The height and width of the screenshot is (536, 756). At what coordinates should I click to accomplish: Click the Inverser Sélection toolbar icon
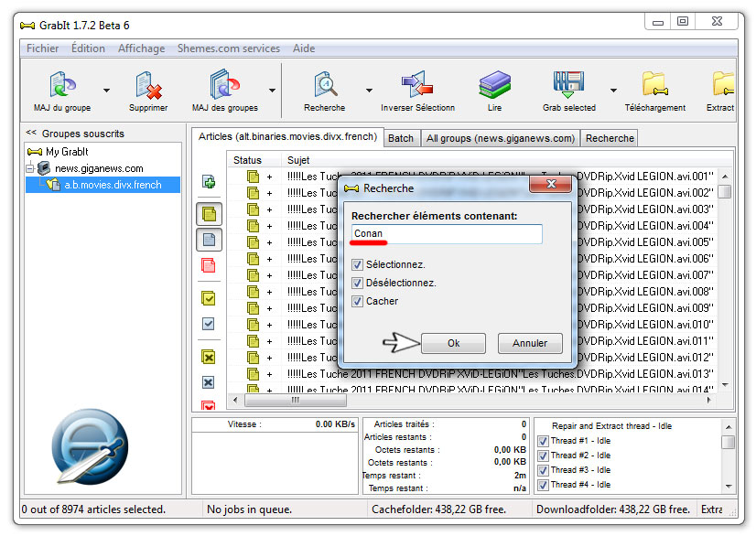417,84
